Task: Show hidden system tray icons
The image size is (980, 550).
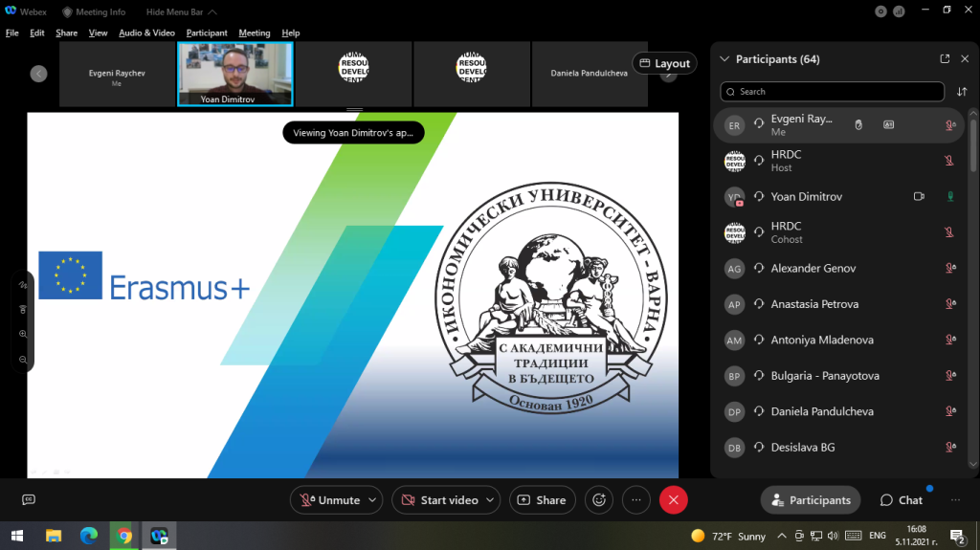Action: [781, 536]
